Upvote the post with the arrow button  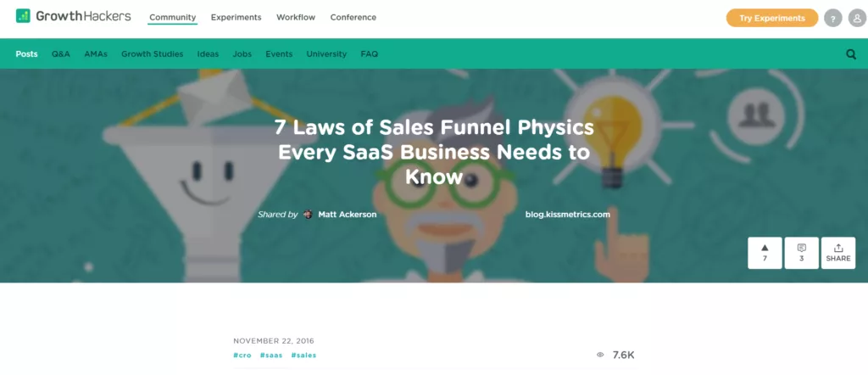[x=765, y=253]
